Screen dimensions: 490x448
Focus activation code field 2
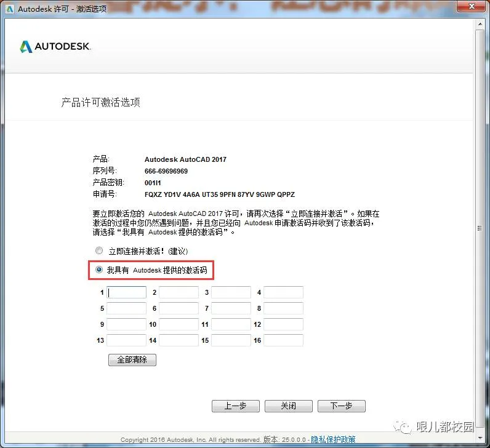[x=179, y=292]
